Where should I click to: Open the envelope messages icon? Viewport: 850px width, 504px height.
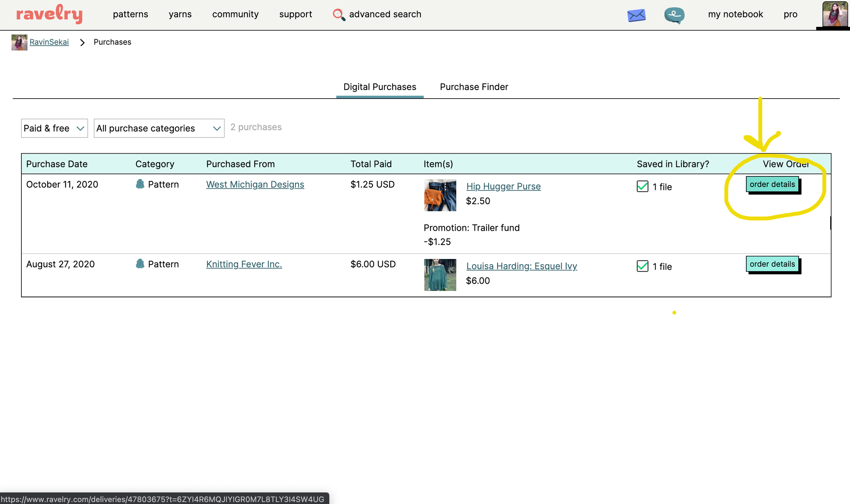click(x=636, y=15)
